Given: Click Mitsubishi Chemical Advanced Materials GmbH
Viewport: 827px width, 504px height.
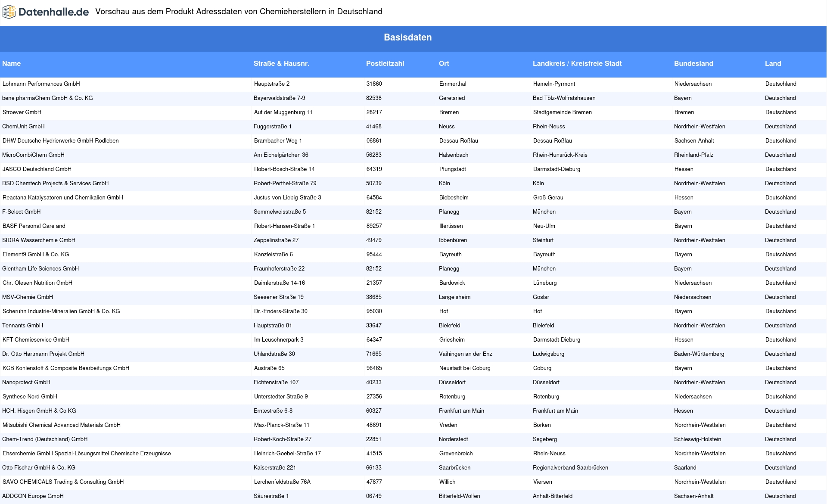Looking at the screenshot, I should (x=62, y=425).
